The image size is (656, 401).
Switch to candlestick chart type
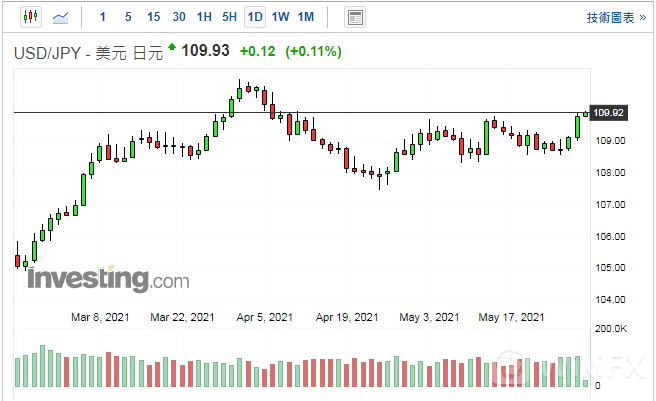click(28, 17)
